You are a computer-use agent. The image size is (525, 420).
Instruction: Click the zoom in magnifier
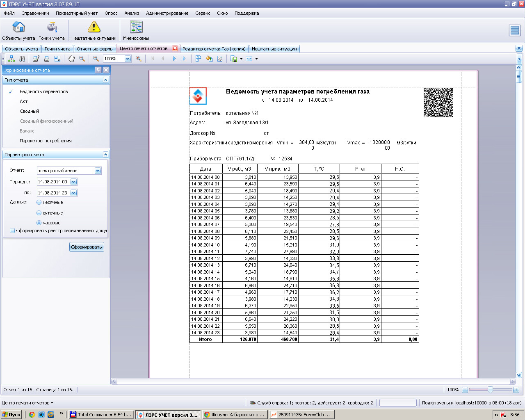(139, 59)
